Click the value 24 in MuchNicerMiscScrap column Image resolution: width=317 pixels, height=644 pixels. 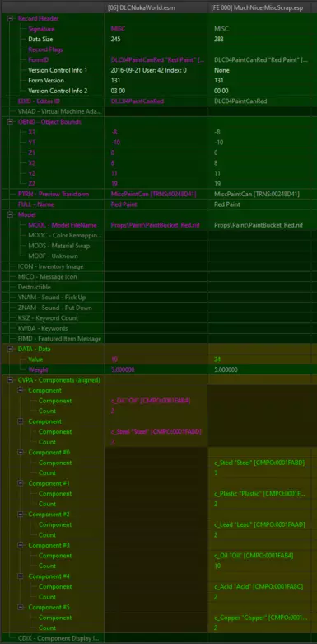217,360
